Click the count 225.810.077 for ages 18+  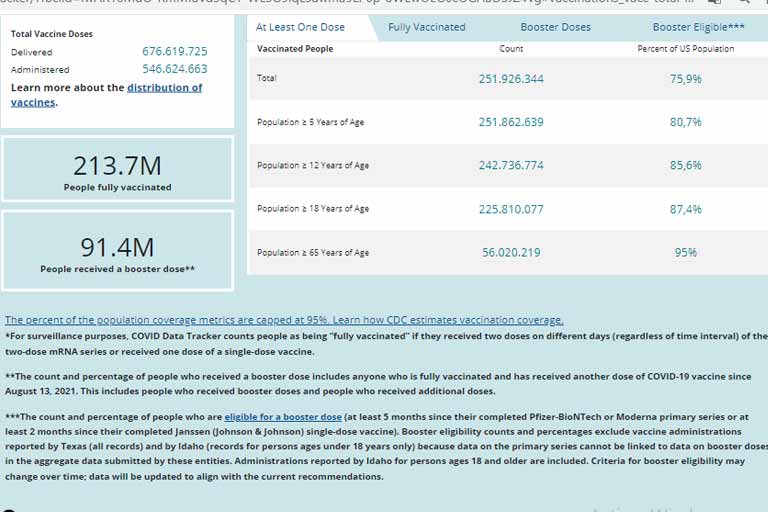point(511,210)
